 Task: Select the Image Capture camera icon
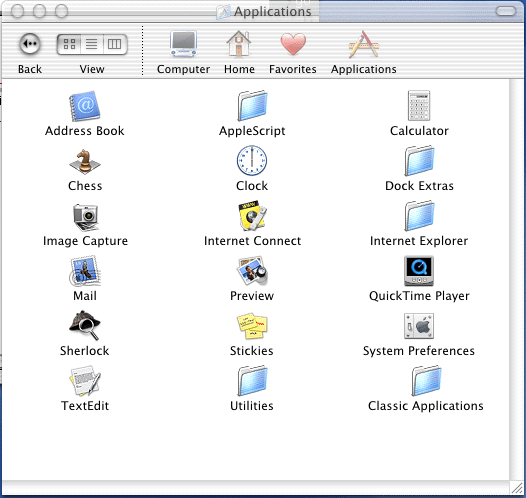(x=86, y=217)
